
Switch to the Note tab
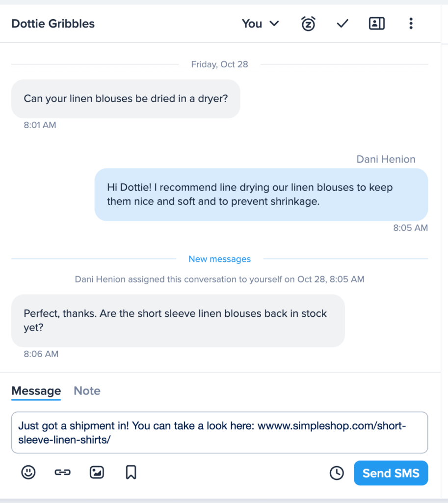point(87,391)
